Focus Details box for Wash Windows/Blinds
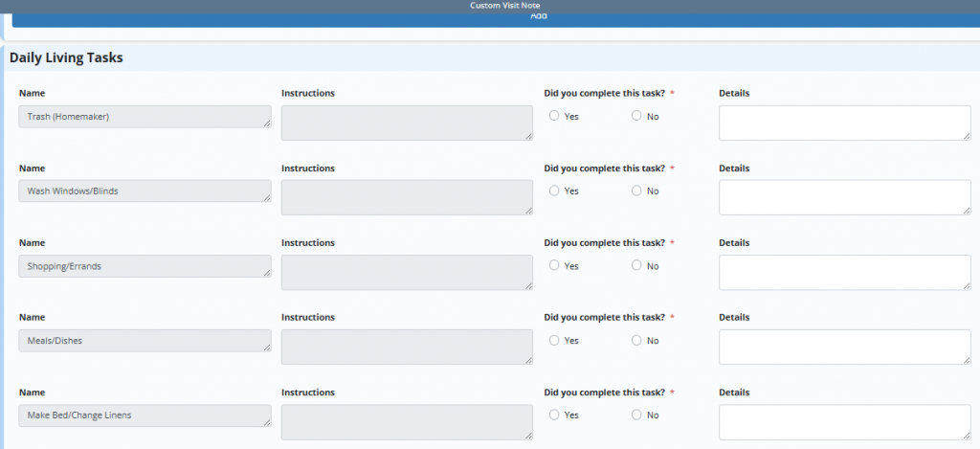Image resolution: width=980 pixels, height=449 pixels. (844, 197)
